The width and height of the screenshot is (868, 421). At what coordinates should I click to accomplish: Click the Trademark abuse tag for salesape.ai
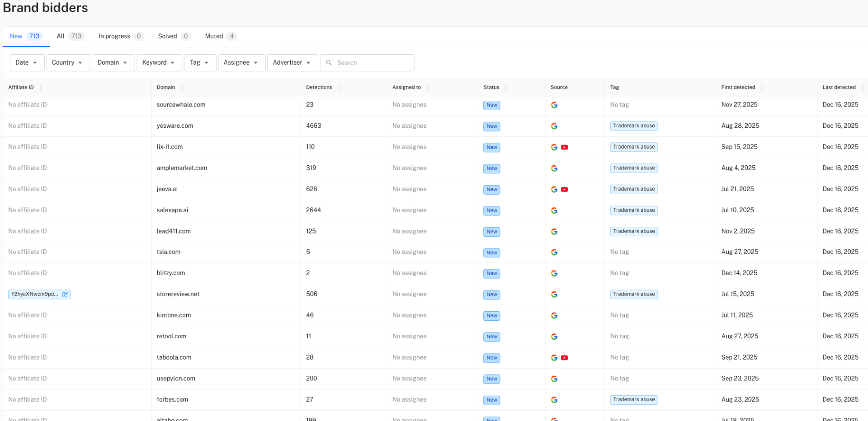[634, 210]
